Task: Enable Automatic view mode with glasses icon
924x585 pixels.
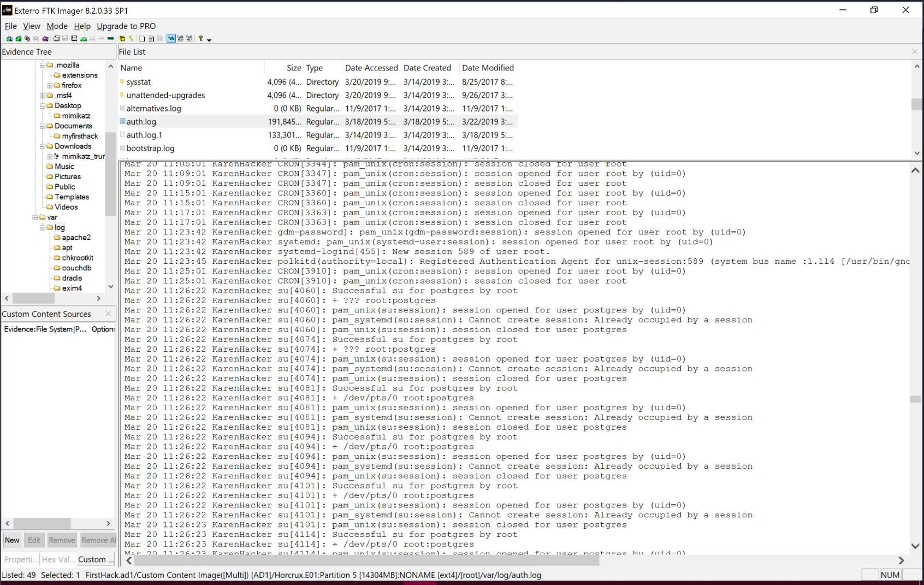Action: pyautogui.click(x=171, y=38)
